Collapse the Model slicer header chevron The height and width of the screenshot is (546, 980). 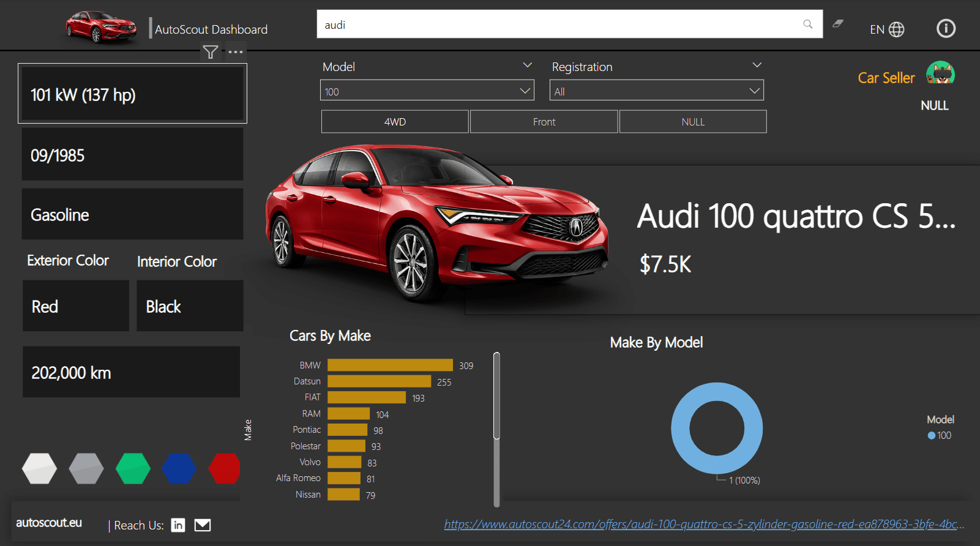[527, 65]
